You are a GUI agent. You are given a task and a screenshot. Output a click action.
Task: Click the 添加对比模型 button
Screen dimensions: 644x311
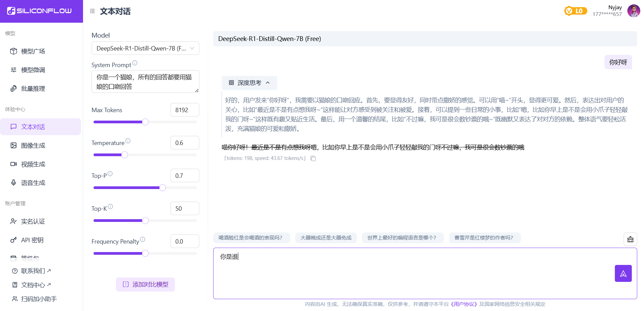145,285
